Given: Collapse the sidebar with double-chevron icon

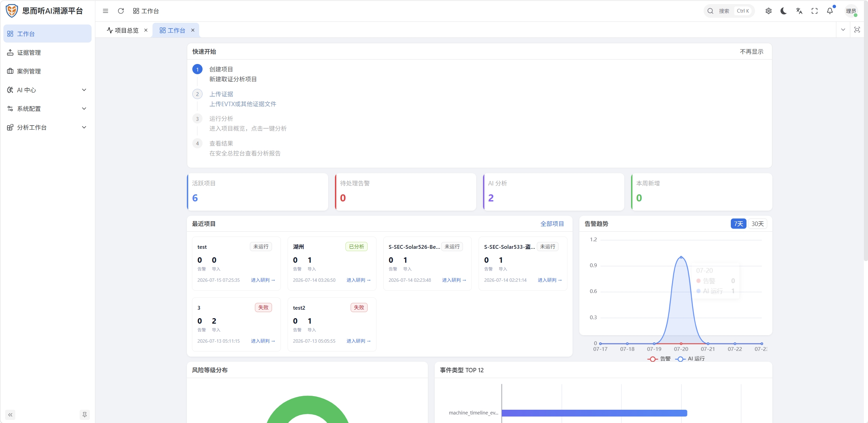Looking at the screenshot, I should point(10,415).
